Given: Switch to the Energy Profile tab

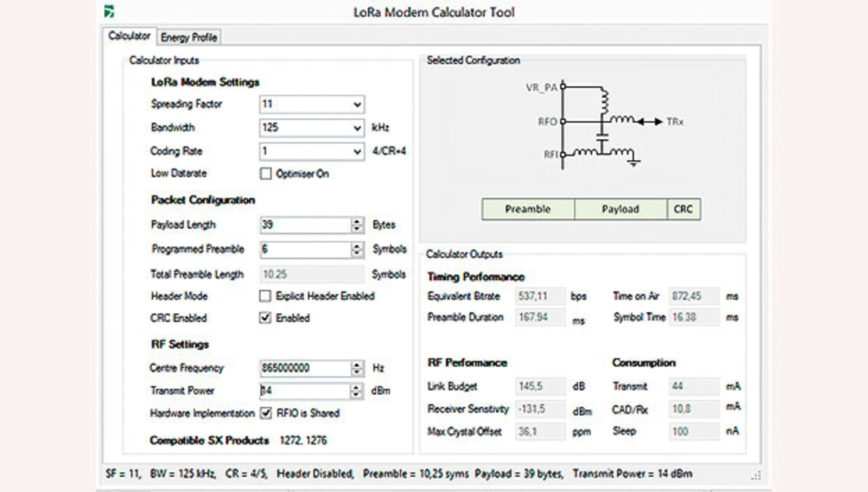Looking at the screenshot, I should tap(189, 37).
